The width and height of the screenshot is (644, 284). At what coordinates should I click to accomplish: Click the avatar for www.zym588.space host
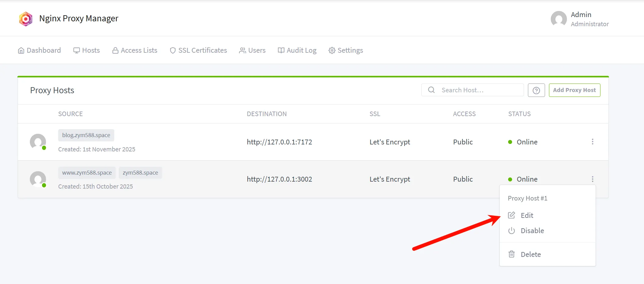click(x=38, y=179)
